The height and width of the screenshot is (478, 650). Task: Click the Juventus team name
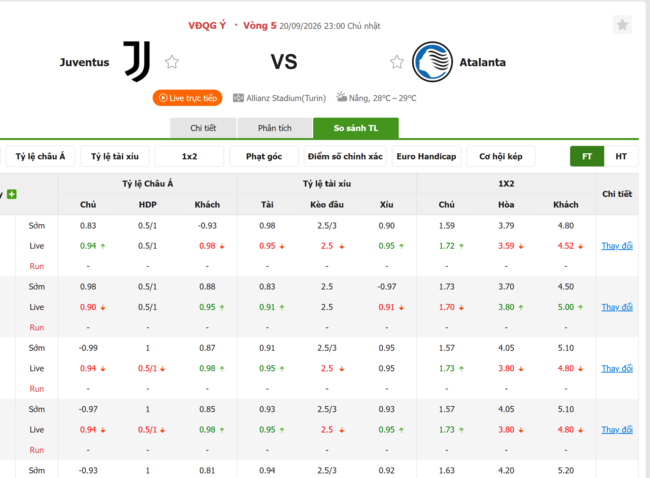pyautogui.click(x=85, y=62)
